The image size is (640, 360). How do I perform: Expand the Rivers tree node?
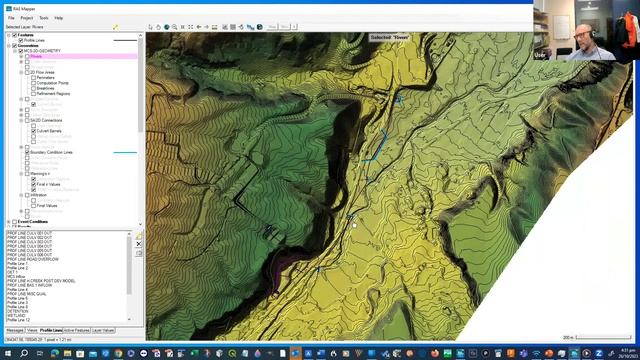(21, 56)
